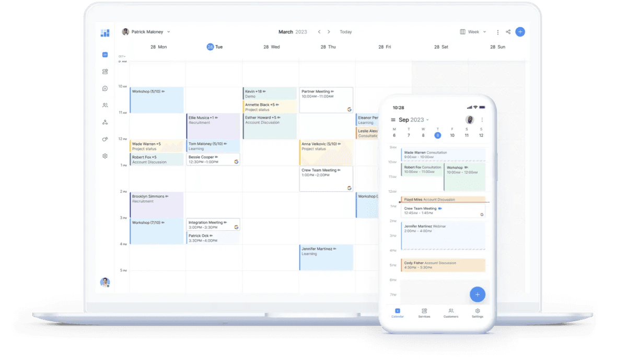Open Floyd Miles Account Discussion on phone
Screen dimensions: 627x364
click(443, 199)
